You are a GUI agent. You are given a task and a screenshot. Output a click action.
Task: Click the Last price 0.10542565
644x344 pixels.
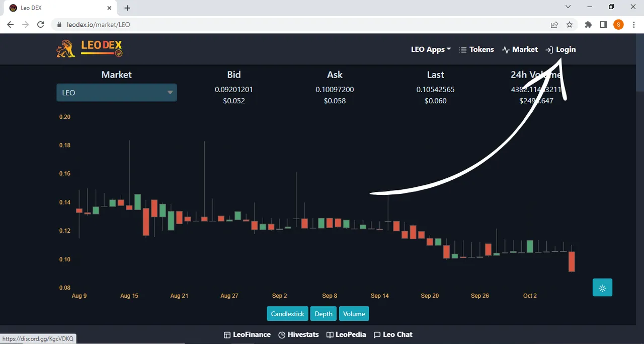click(x=435, y=90)
